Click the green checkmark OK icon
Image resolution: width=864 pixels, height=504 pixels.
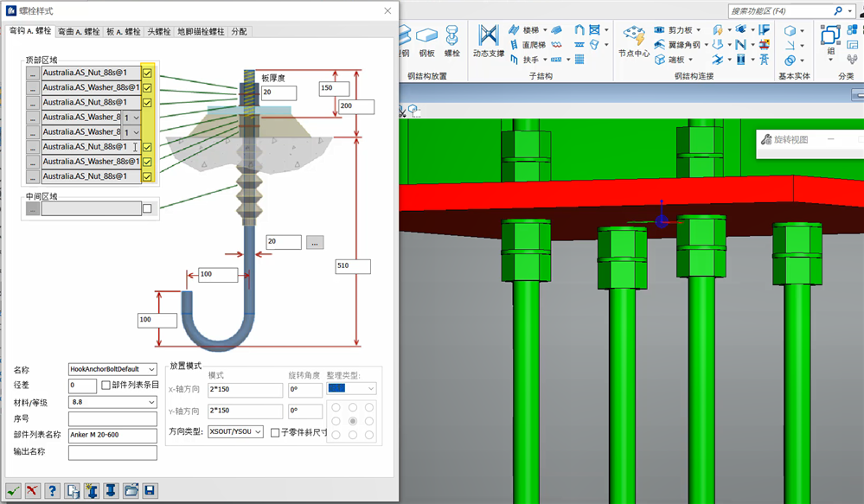pyautogui.click(x=14, y=490)
